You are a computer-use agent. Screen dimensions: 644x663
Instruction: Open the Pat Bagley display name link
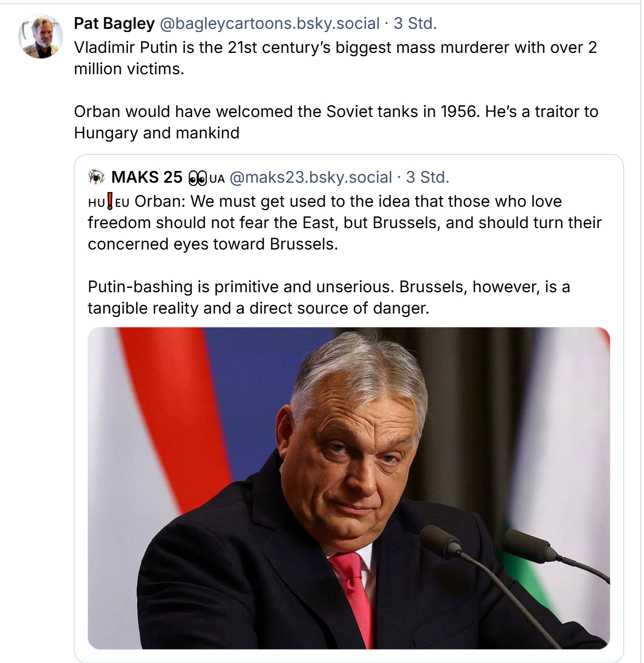[x=114, y=24]
